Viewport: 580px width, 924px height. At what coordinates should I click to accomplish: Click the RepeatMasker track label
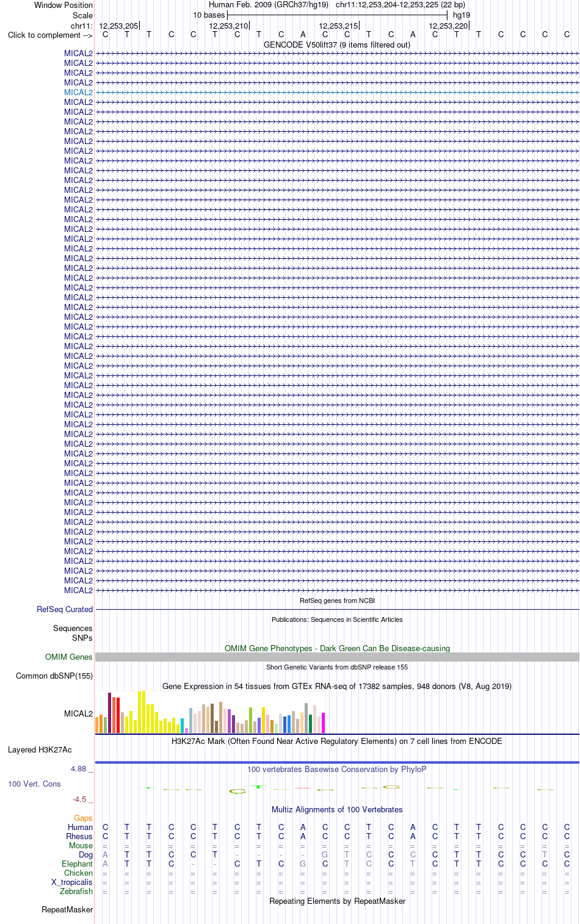tap(67, 909)
